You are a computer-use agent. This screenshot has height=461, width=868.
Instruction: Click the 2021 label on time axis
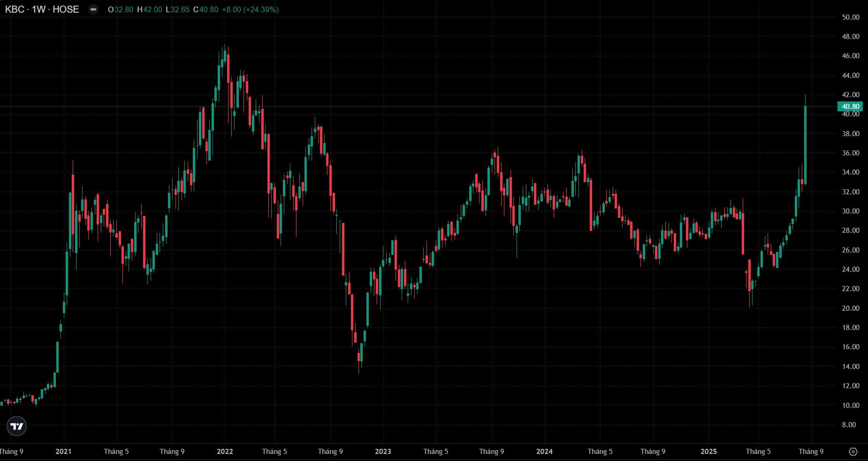63,452
